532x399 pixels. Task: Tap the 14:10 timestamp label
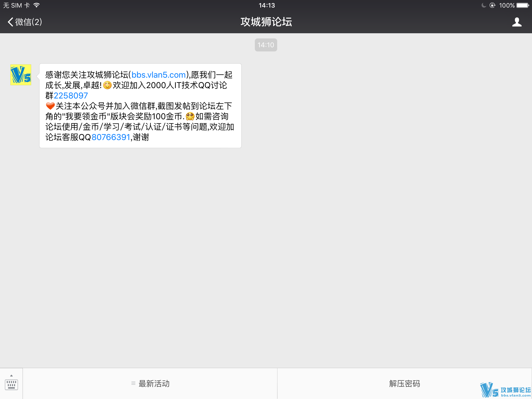pos(266,45)
